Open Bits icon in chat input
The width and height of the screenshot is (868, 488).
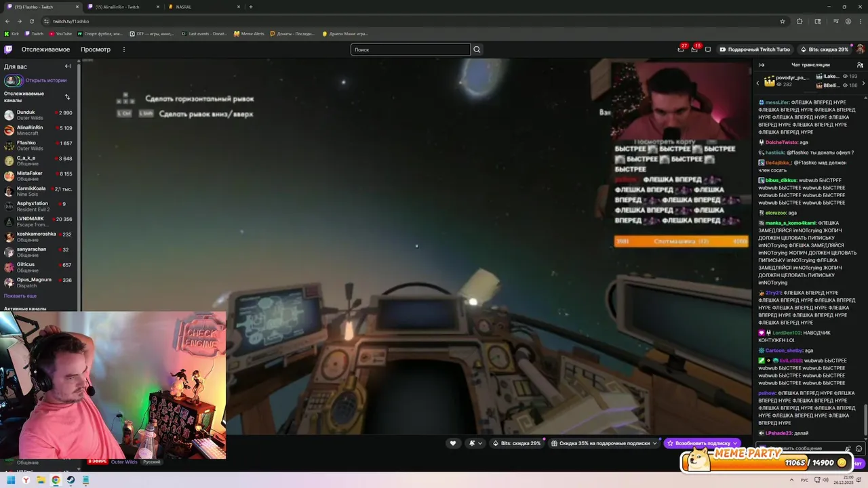pos(848,449)
